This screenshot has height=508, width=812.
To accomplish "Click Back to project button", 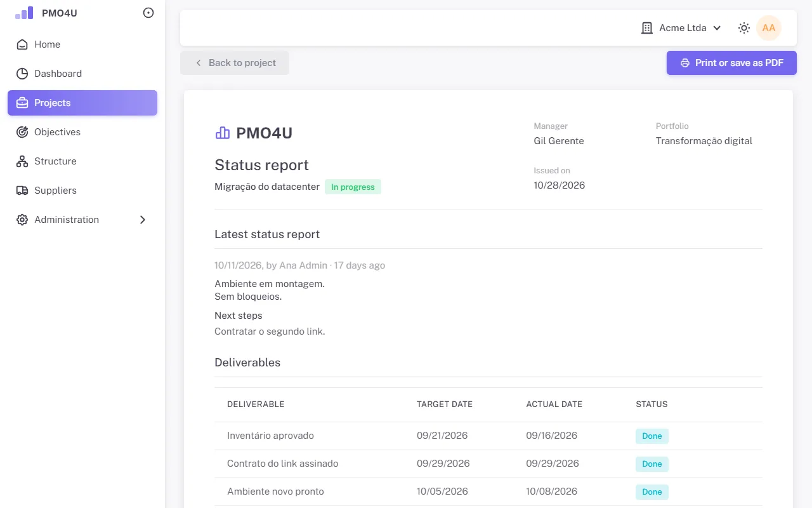I will click(235, 63).
